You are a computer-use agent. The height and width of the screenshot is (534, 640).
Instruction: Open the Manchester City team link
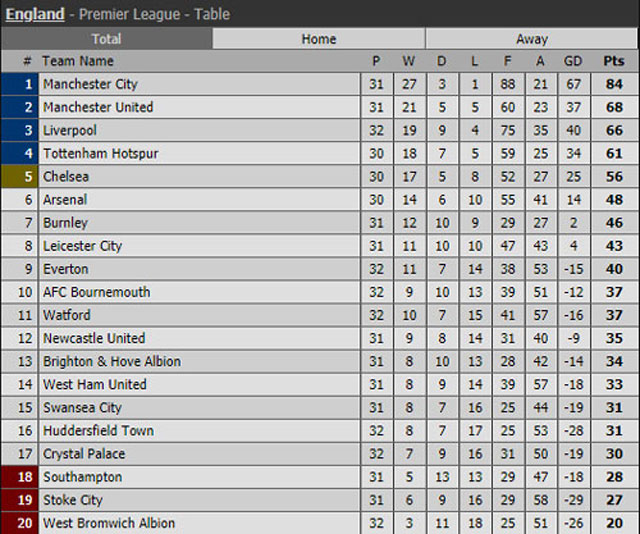(x=90, y=84)
